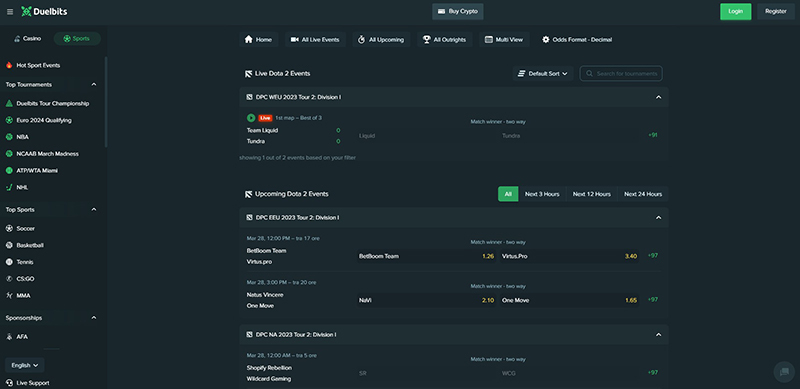Click the Live Support headset icon
Image resolution: width=800 pixels, height=389 pixels.
coord(9,383)
